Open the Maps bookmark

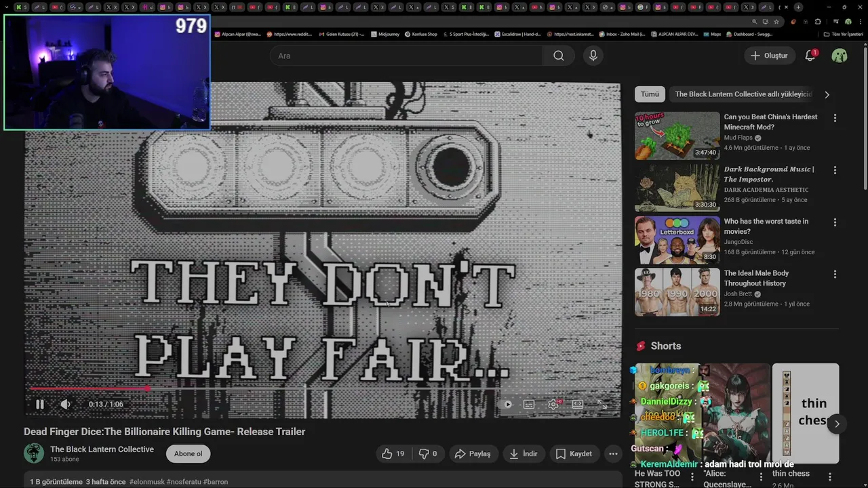712,34
